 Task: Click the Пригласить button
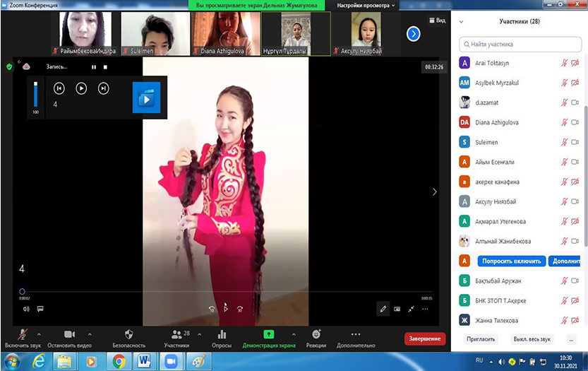(481, 339)
